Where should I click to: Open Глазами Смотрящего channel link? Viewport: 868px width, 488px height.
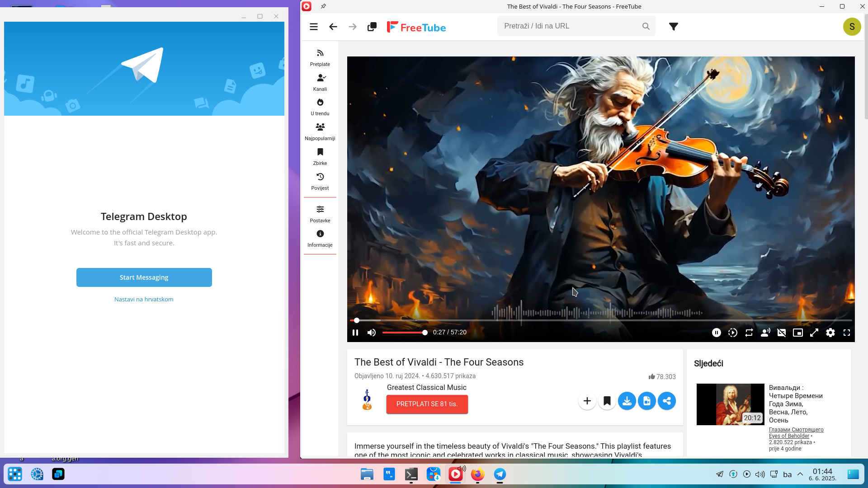tap(796, 433)
